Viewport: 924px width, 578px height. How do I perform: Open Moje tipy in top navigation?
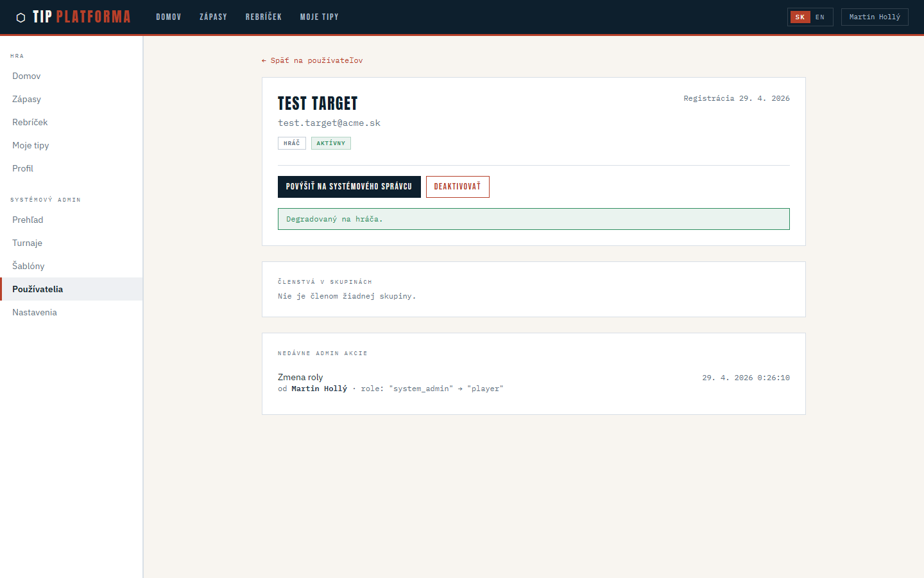coord(319,17)
